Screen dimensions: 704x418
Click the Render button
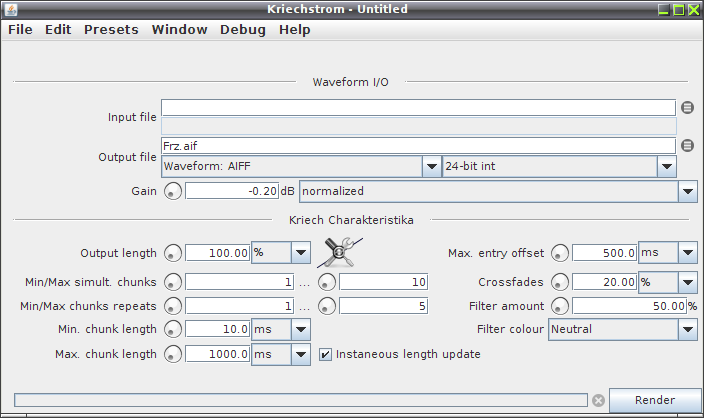655,400
